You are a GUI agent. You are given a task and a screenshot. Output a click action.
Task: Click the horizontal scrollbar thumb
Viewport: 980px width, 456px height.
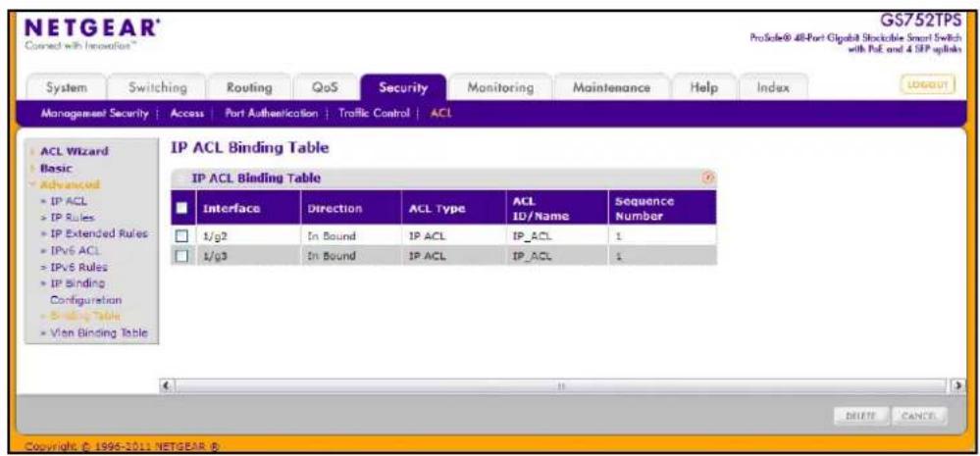(x=560, y=385)
